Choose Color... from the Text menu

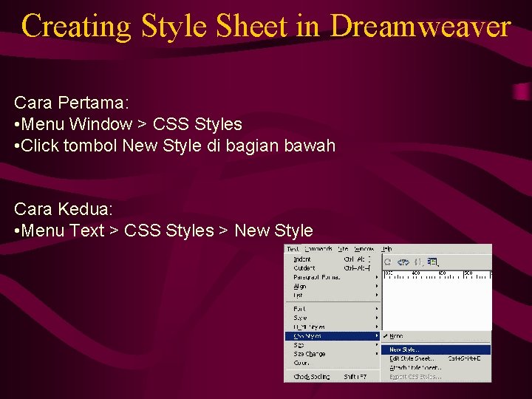[332, 363]
